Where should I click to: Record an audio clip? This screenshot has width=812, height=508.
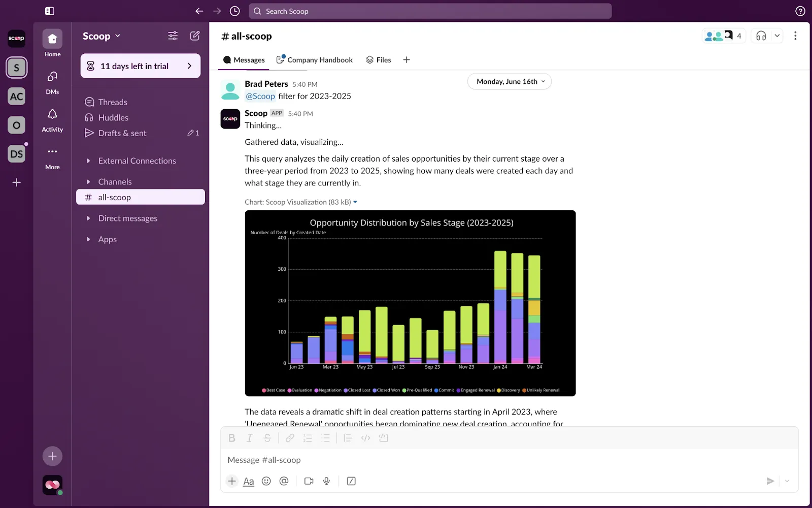coord(326,481)
